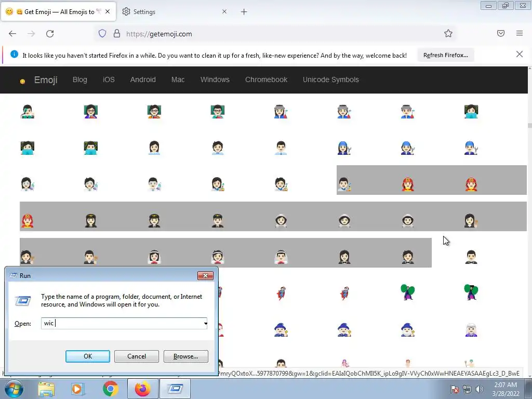532x399 pixels.
Task: Open the Windows navigation link
Action: tap(215, 79)
